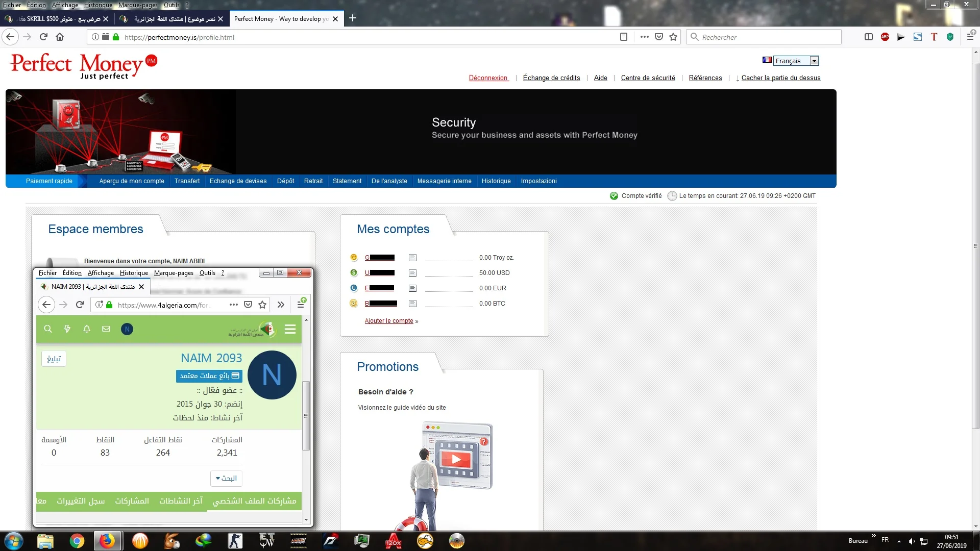
Task: Click the search magnifier in the green forum header
Action: point(48,329)
